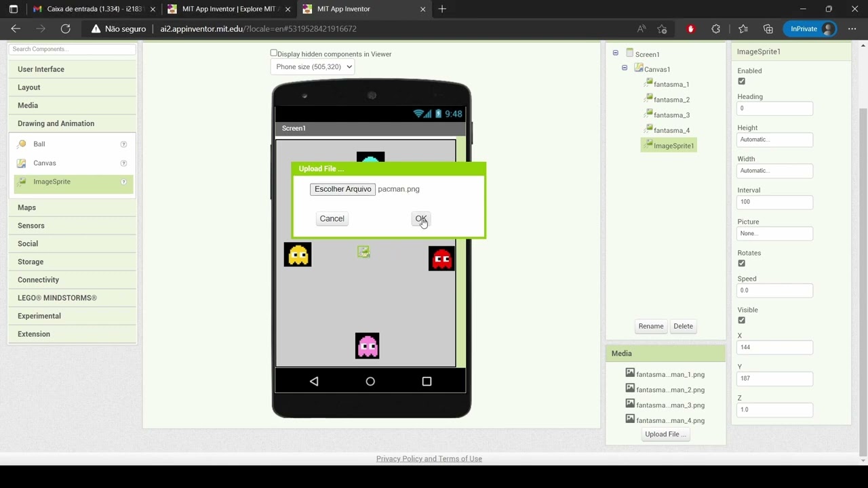Open help for the ImageSprite component
The width and height of the screenshot is (868, 488).
click(x=123, y=182)
